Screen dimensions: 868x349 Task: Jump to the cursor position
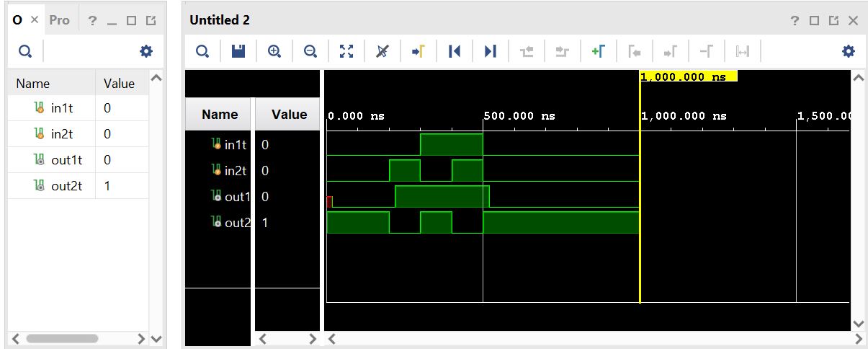tap(419, 51)
